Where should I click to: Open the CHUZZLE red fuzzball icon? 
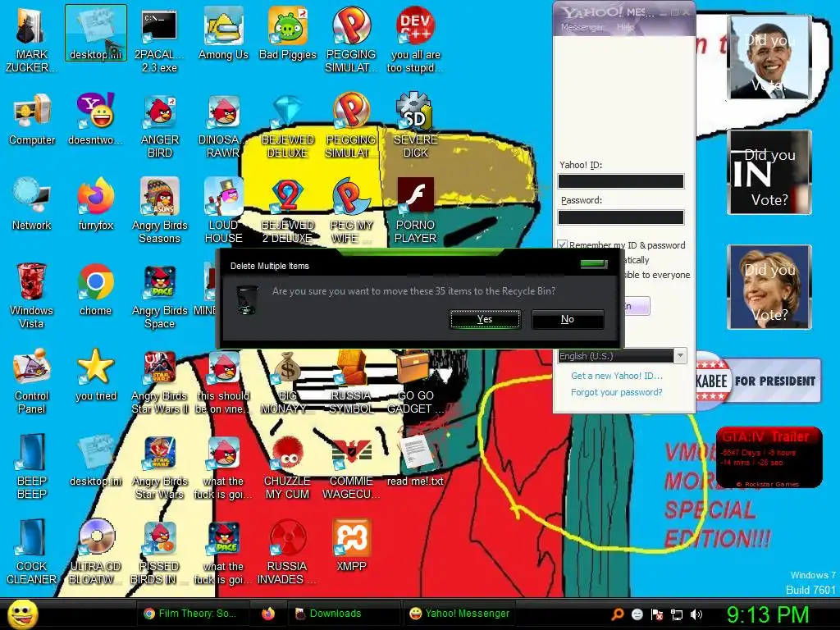point(288,467)
